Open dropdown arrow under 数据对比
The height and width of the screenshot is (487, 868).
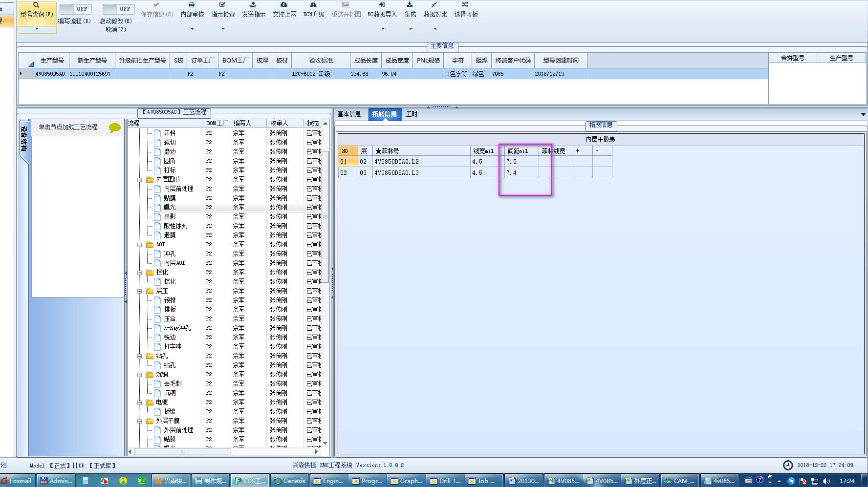click(x=435, y=29)
